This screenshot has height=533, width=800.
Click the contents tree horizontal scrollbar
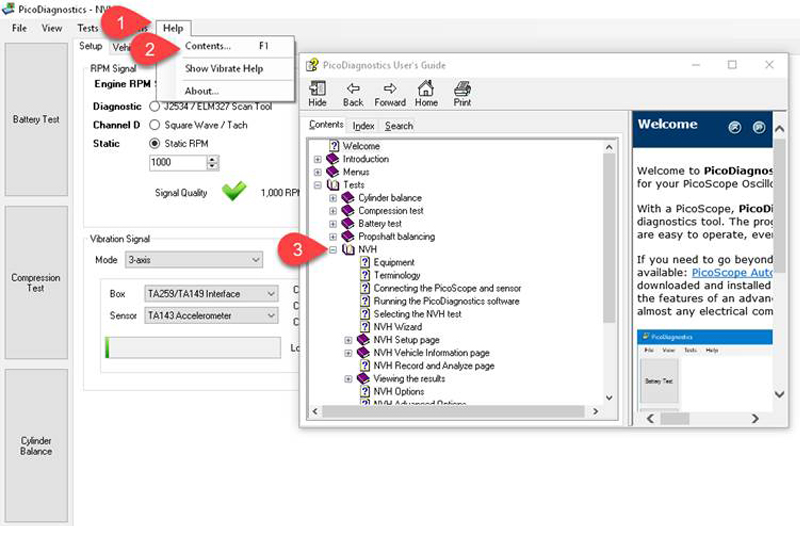pyautogui.click(x=460, y=411)
